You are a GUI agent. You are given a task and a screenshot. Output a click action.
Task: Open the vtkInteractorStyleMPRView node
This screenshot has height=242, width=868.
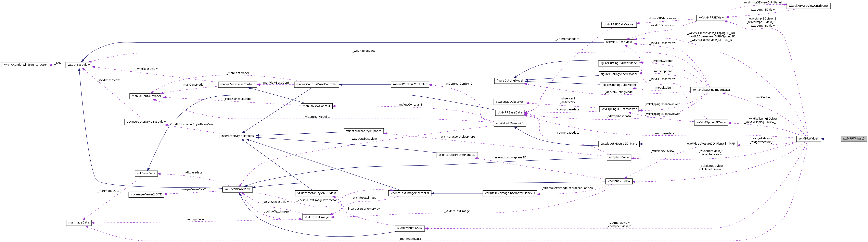[317, 193]
